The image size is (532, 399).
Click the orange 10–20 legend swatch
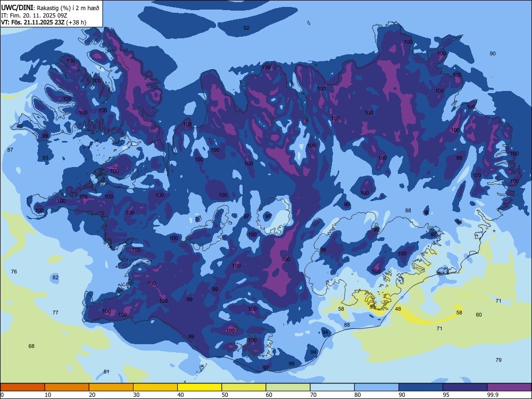pyautogui.click(x=67, y=387)
